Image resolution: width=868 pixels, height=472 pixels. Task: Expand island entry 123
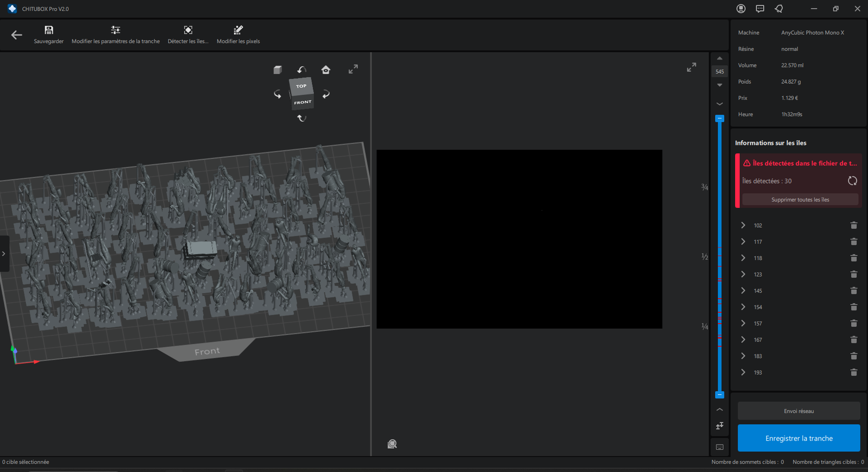pyautogui.click(x=743, y=274)
